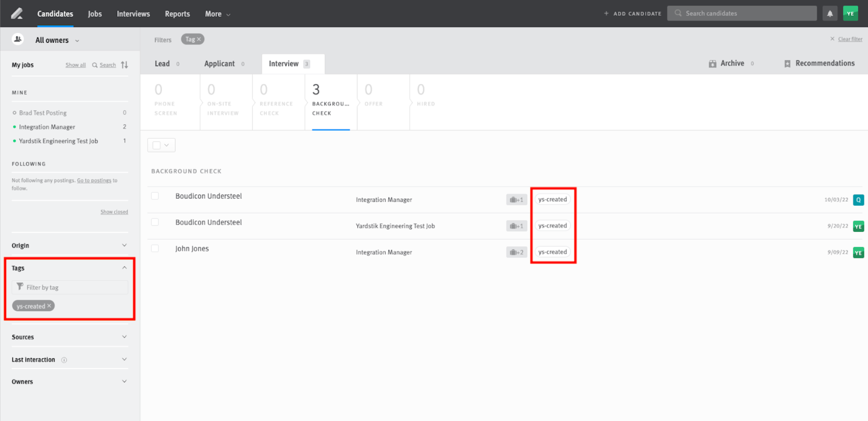Screen dimensions: 868x421
Task: Open the Brad Test Posting job
Action: (43, 113)
